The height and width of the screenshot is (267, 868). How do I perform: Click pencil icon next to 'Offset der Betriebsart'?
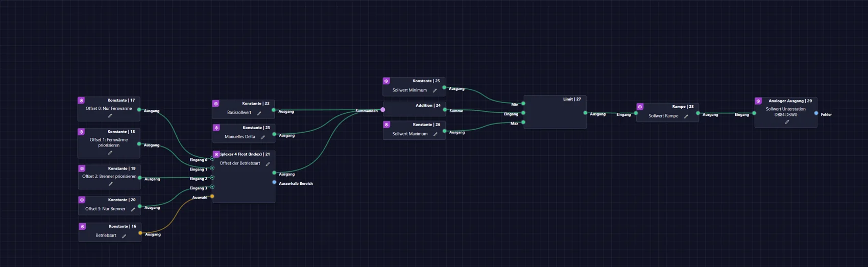[x=268, y=164]
